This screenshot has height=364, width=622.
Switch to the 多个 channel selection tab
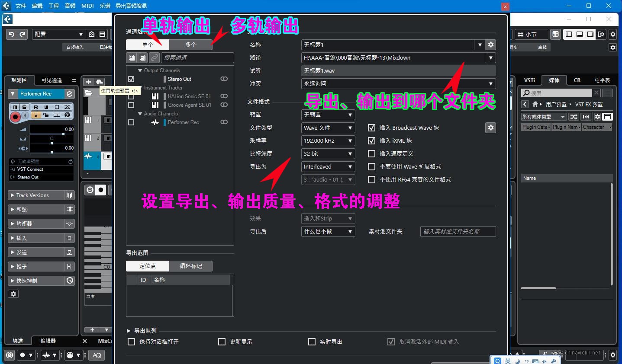click(191, 45)
